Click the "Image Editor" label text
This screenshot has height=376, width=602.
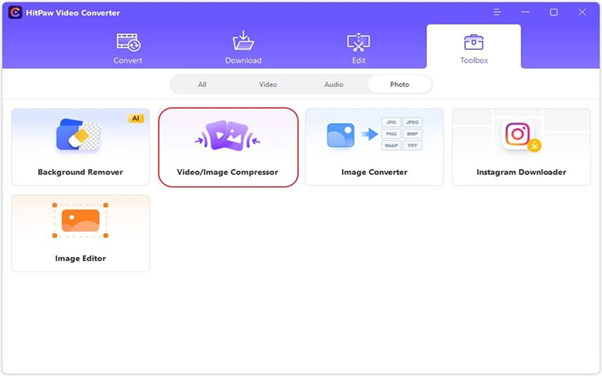pyautogui.click(x=80, y=258)
